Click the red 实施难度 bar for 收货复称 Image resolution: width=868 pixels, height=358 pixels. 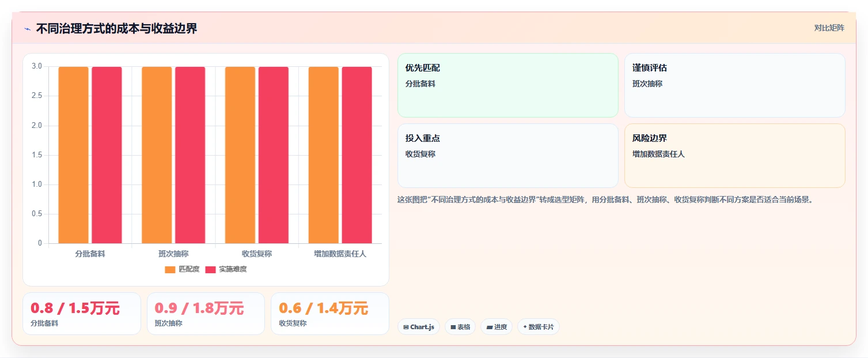(274, 155)
